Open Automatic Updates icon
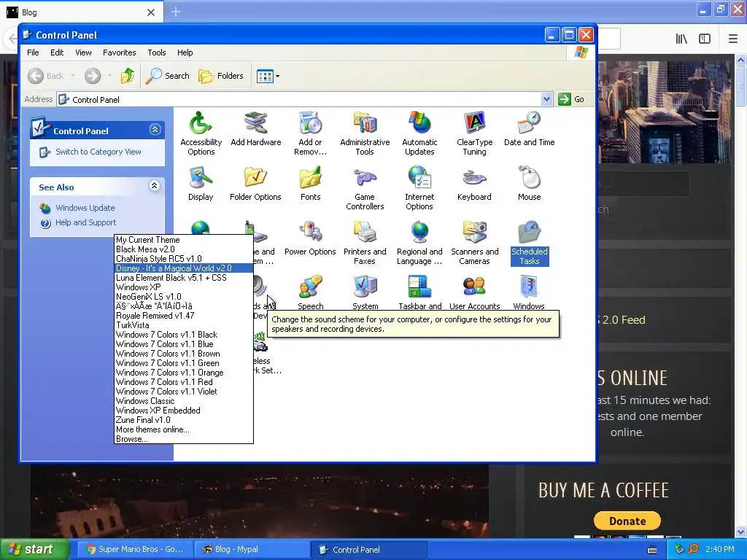The height and width of the screenshot is (560, 747). (x=419, y=133)
